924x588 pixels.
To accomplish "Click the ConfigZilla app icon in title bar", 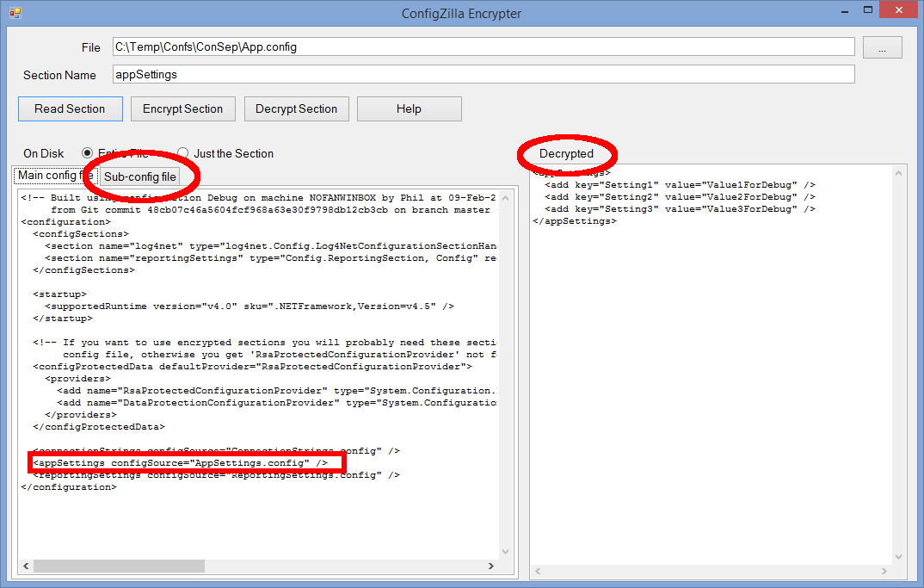I will (x=15, y=12).
